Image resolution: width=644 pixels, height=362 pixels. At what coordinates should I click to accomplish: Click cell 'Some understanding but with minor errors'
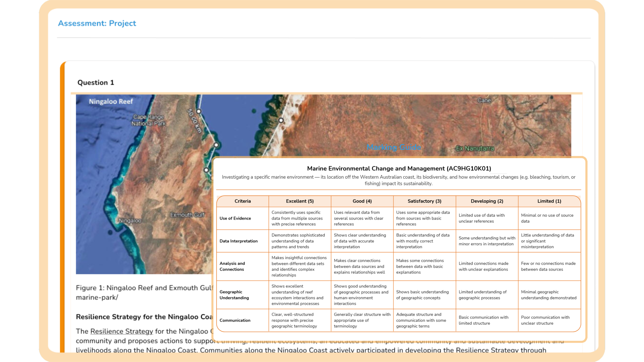487,241
